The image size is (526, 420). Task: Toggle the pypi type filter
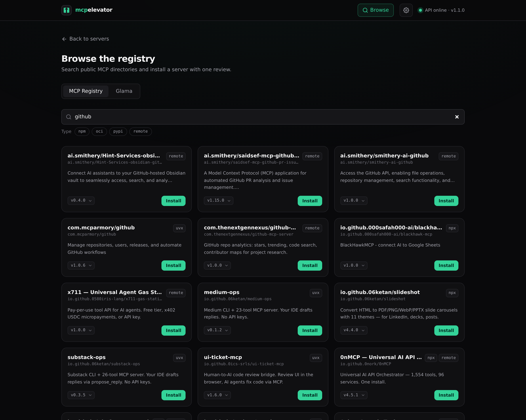[x=118, y=131]
